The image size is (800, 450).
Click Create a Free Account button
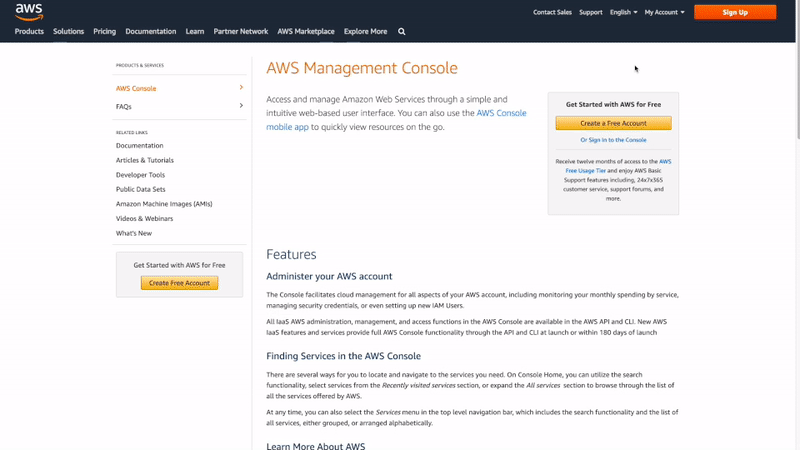tap(613, 123)
